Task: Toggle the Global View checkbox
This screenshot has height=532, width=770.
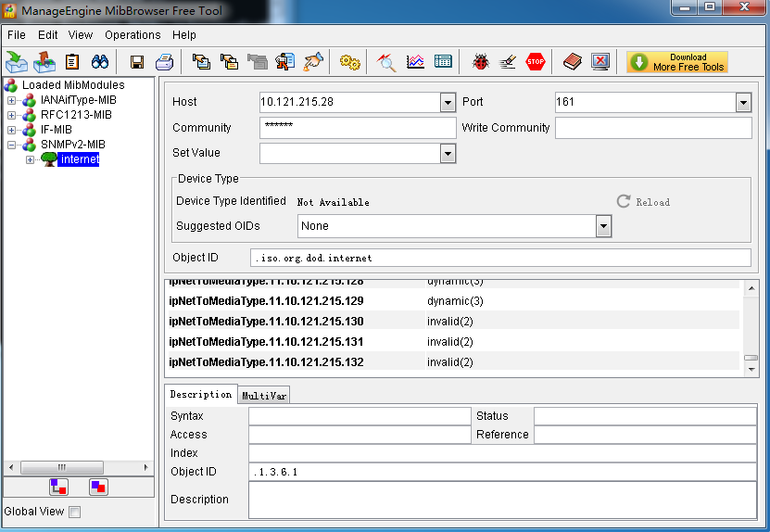Action: 75,512
